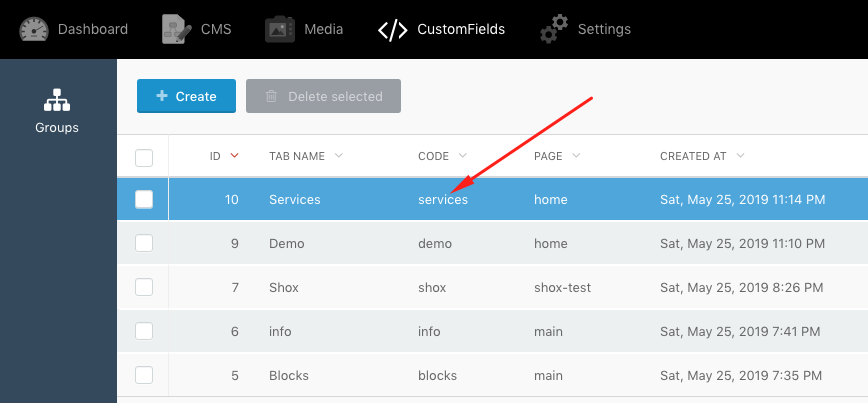The height and width of the screenshot is (403, 868).
Task: Click the PAGE column header
Action: point(548,156)
